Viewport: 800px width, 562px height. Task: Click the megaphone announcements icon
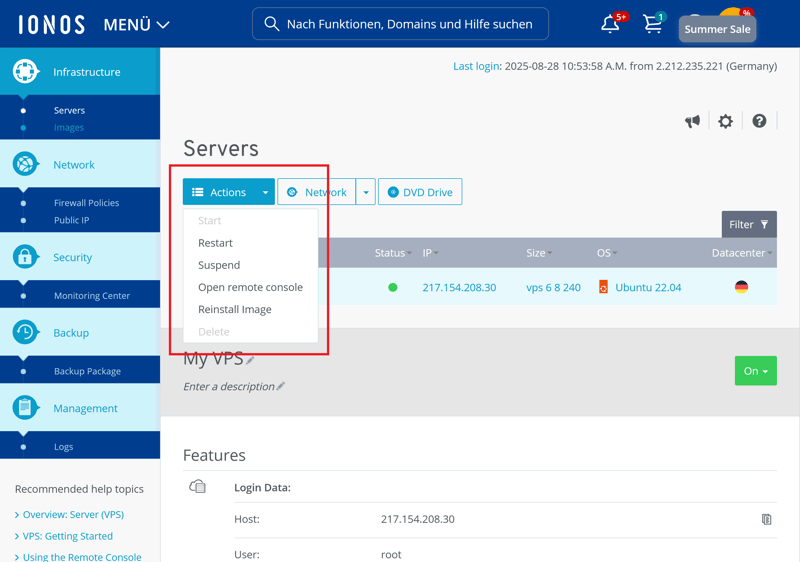point(692,121)
